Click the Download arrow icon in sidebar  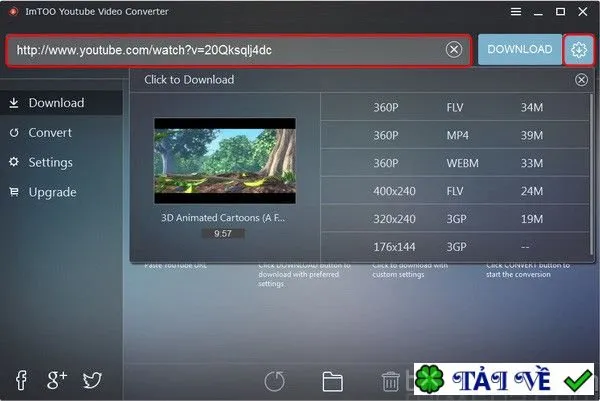pyautogui.click(x=14, y=103)
